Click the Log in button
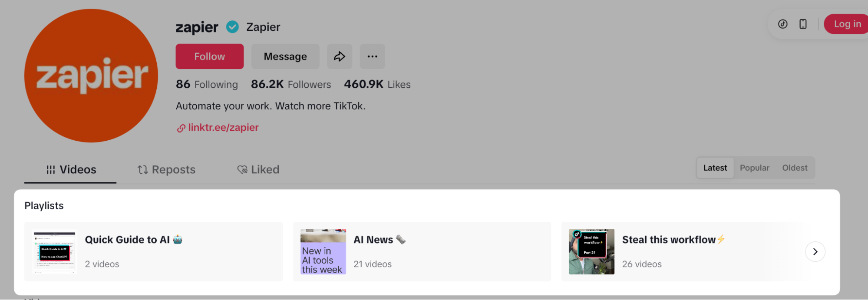Viewport: 868px width, 300px height. (847, 24)
